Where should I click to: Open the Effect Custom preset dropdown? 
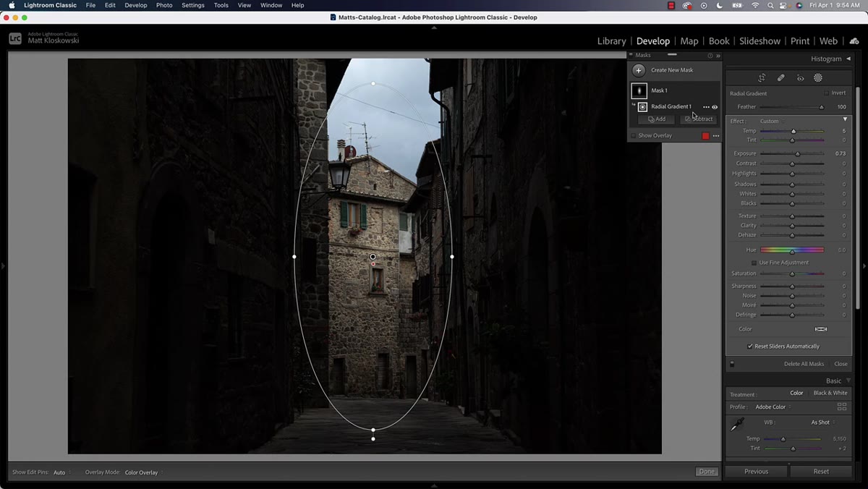tap(771, 121)
